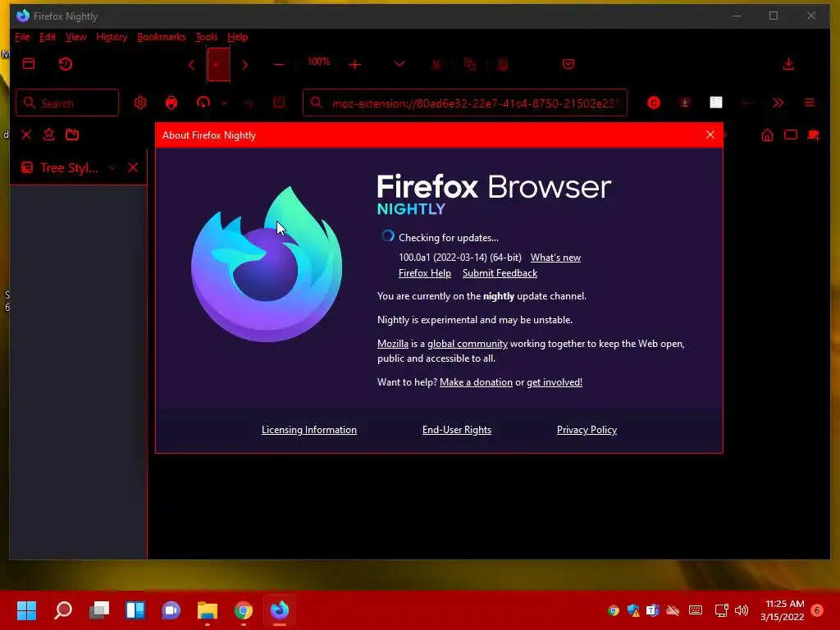Expand the Tree Style sidebar switcher chevron

pyautogui.click(x=112, y=167)
